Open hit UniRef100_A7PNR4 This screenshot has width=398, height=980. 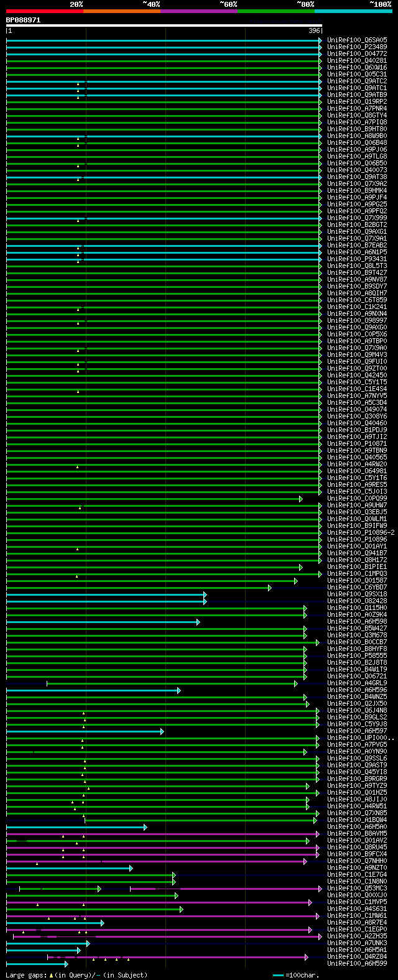[x=357, y=109]
